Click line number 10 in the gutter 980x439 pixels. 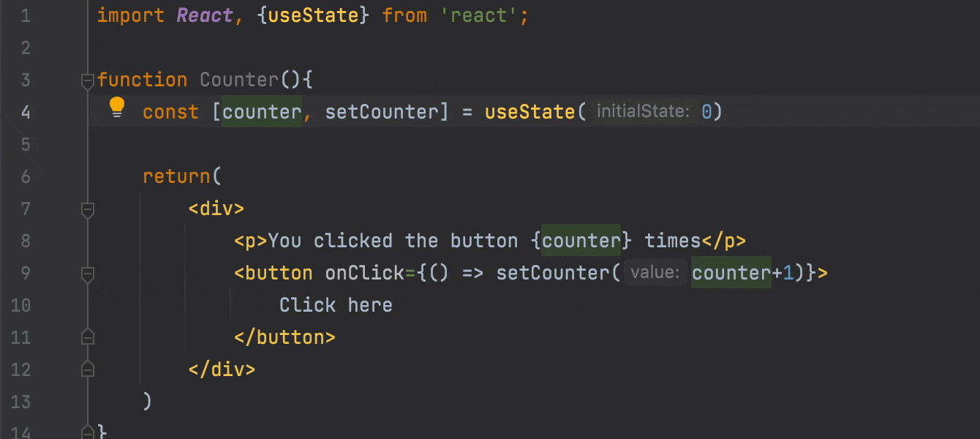click(x=21, y=305)
